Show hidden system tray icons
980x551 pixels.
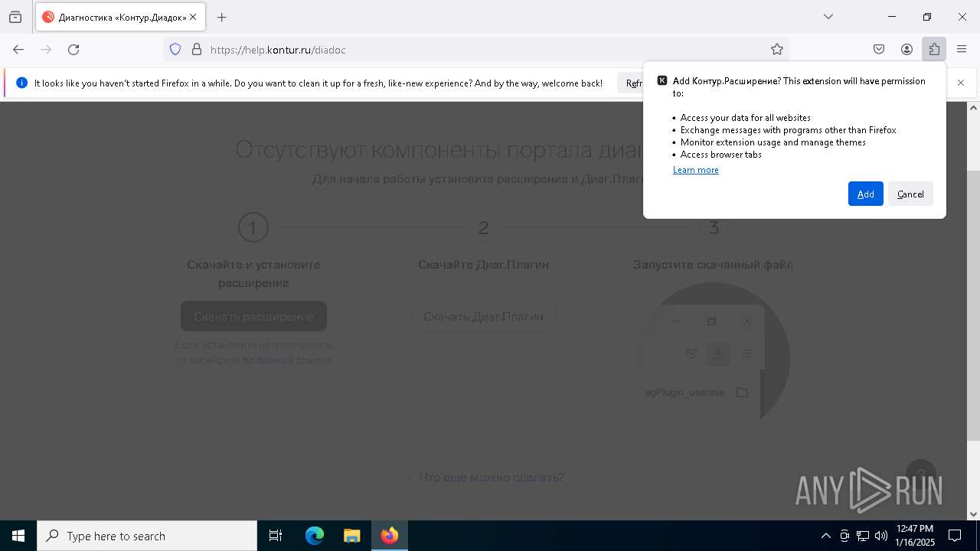(825, 536)
